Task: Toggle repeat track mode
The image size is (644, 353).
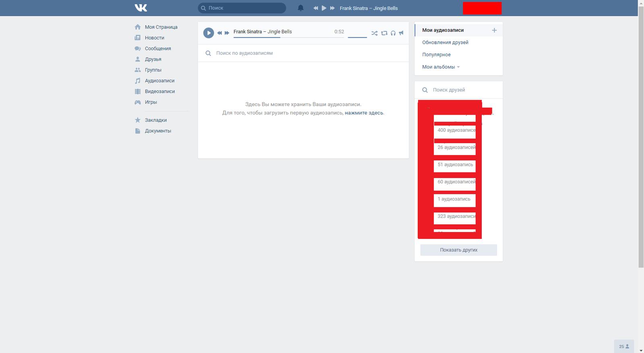Action: click(x=384, y=33)
